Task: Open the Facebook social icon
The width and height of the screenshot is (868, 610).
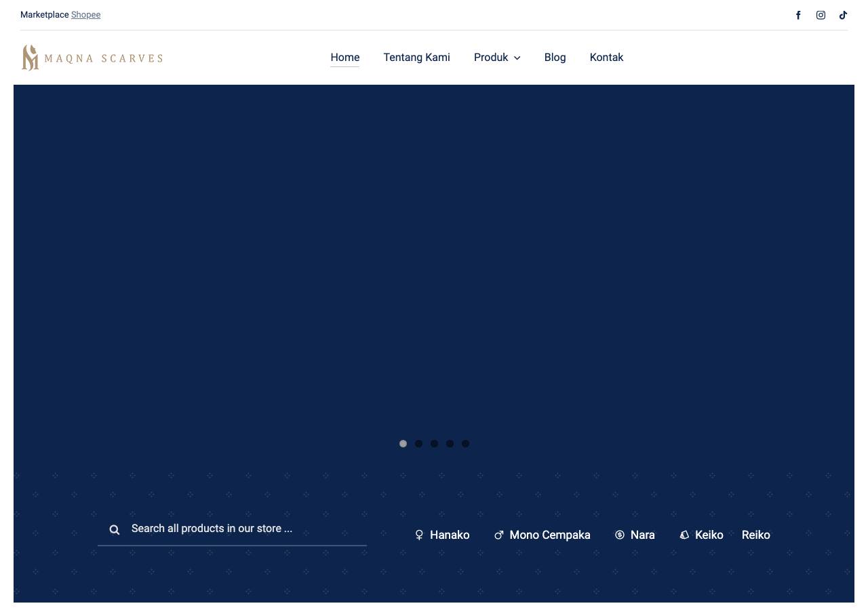Action: (798, 15)
